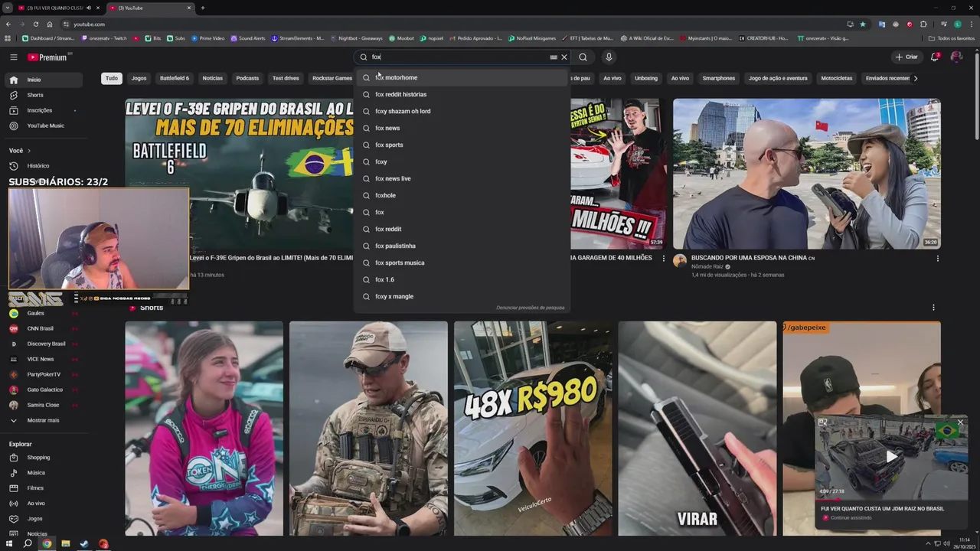The height and width of the screenshot is (551, 980).
Task: Choose suggestion fox news live
Action: coord(462,178)
